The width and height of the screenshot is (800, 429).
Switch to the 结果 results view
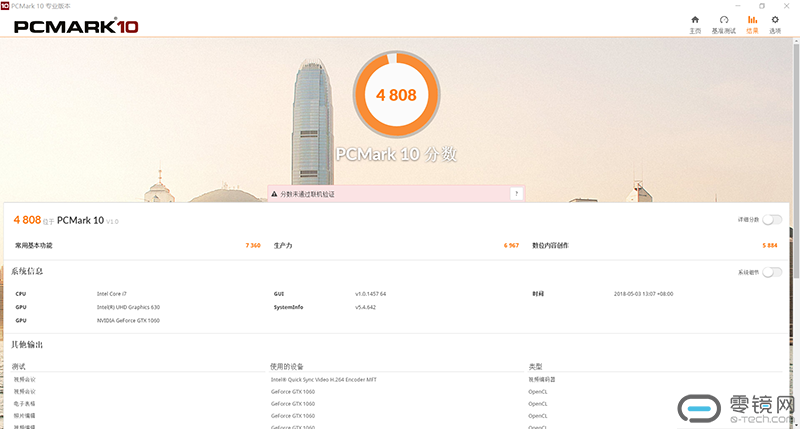[x=752, y=24]
